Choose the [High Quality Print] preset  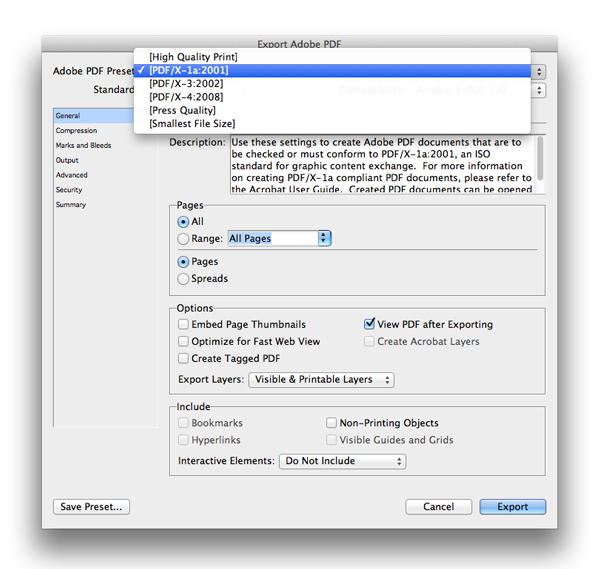(x=332, y=57)
